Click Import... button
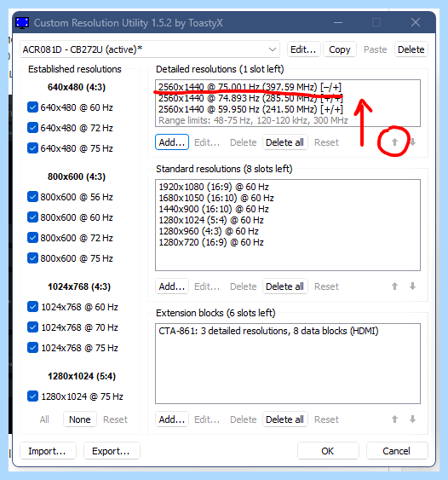 (x=48, y=451)
